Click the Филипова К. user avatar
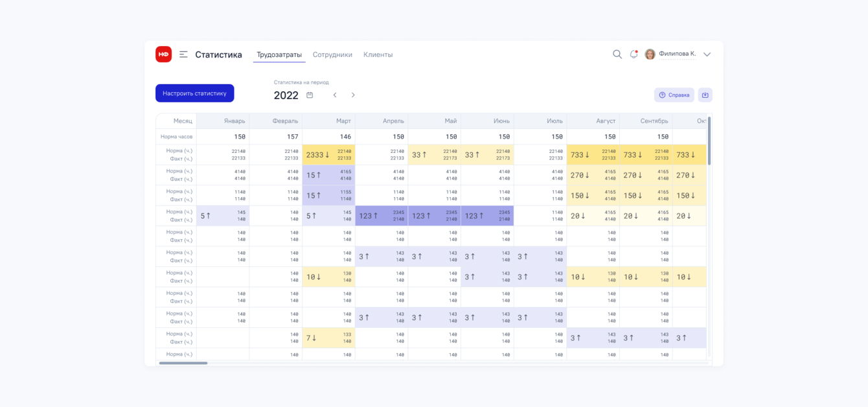The height and width of the screenshot is (407, 868). click(x=650, y=54)
